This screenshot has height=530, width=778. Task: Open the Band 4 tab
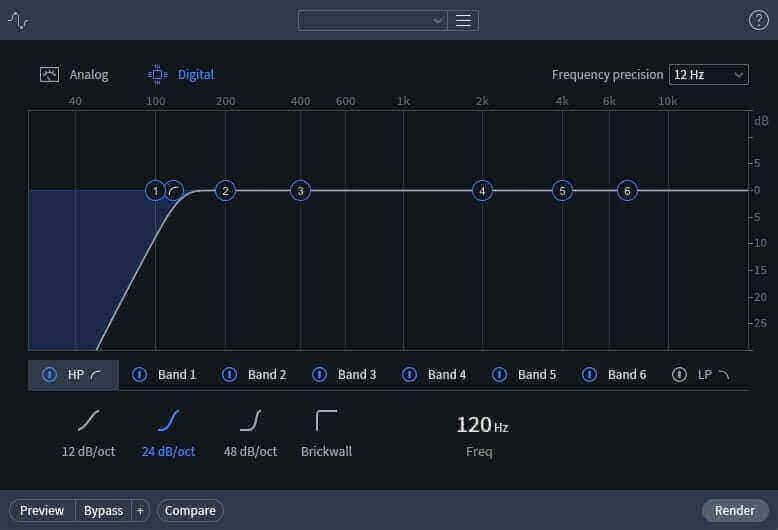coord(434,375)
